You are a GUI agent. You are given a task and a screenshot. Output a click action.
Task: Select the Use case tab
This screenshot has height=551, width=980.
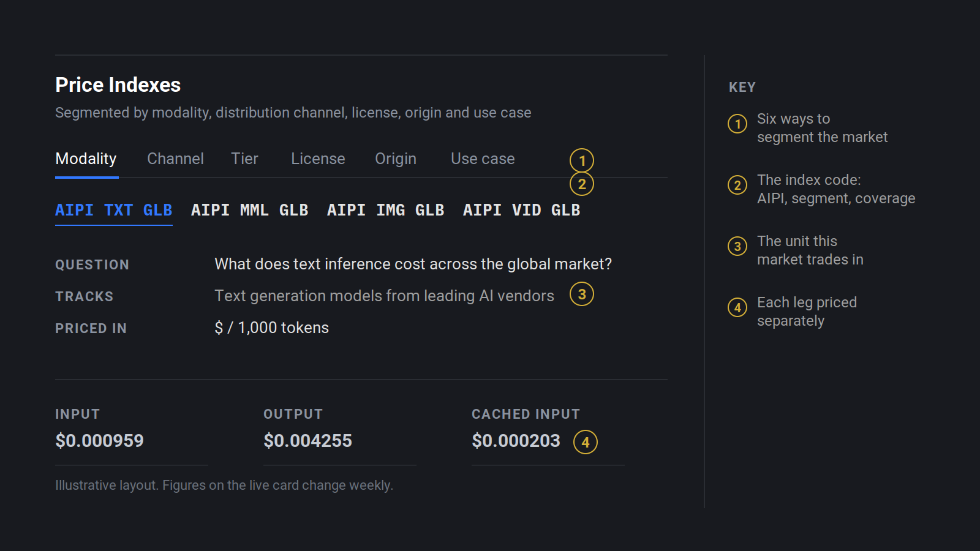483,159
